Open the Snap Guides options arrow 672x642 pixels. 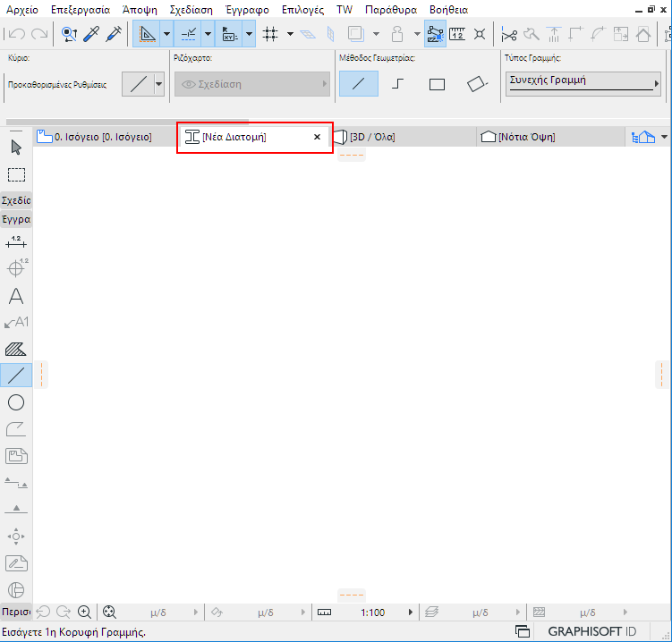(x=208, y=34)
